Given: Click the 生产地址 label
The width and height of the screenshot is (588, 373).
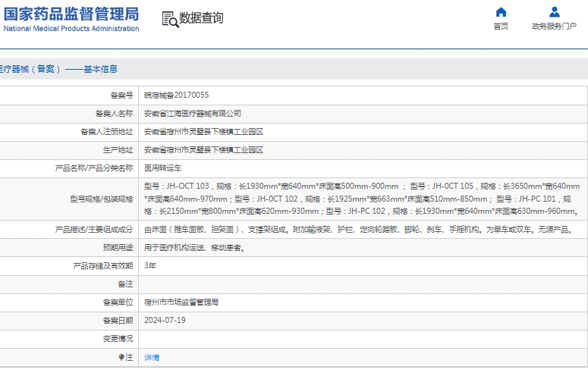Looking at the screenshot, I should 118,150.
